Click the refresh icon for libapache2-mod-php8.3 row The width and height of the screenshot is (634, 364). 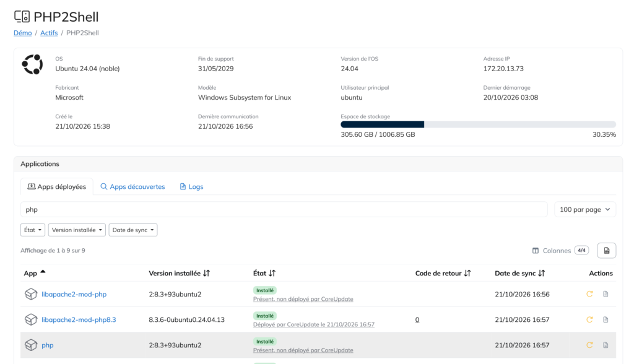(x=589, y=319)
